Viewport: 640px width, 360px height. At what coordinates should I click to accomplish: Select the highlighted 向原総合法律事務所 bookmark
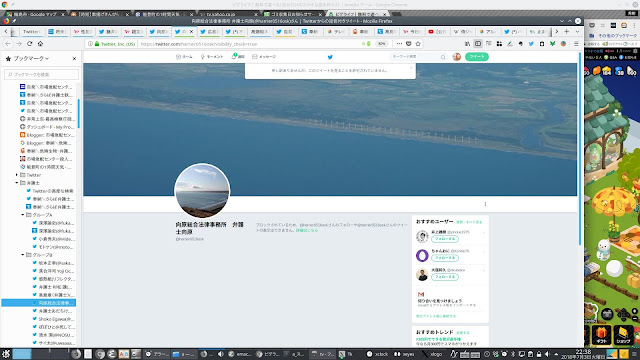click(38, 303)
